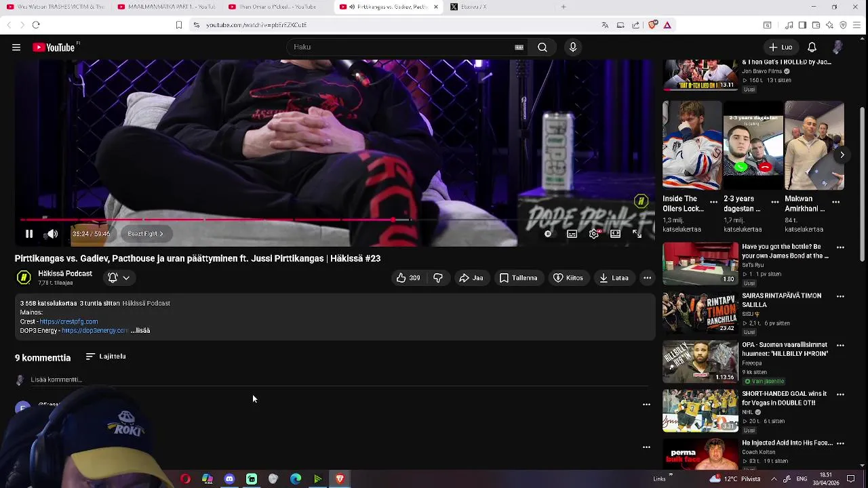868x488 pixels.
Task: Pause the video playback
Action: point(29,234)
